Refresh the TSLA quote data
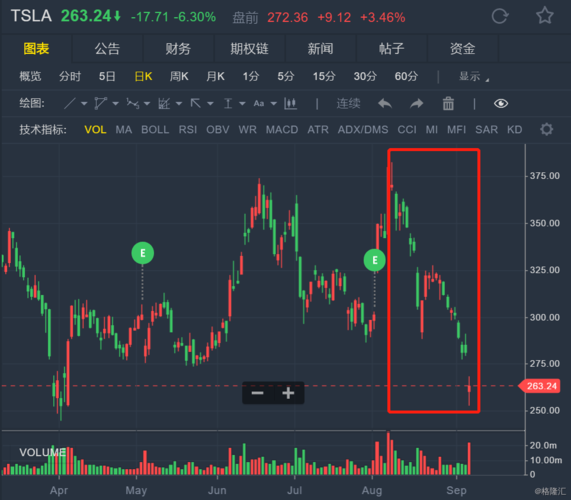571x500 pixels. pyautogui.click(x=500, y=16)
